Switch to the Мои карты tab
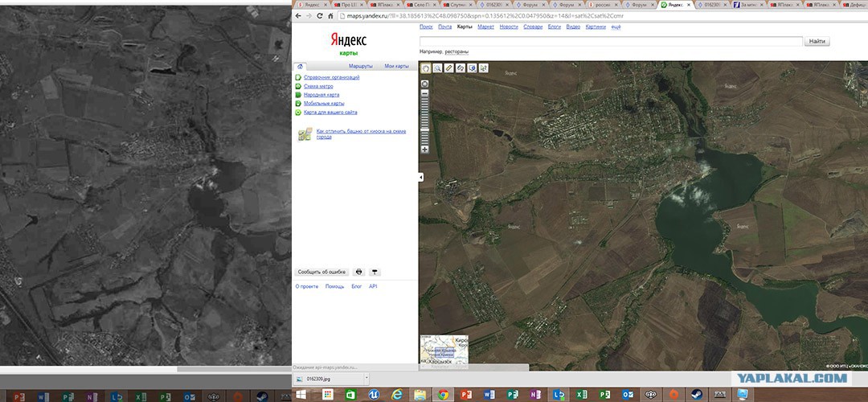Screen dimensions: 868x402 pos(396,66)
